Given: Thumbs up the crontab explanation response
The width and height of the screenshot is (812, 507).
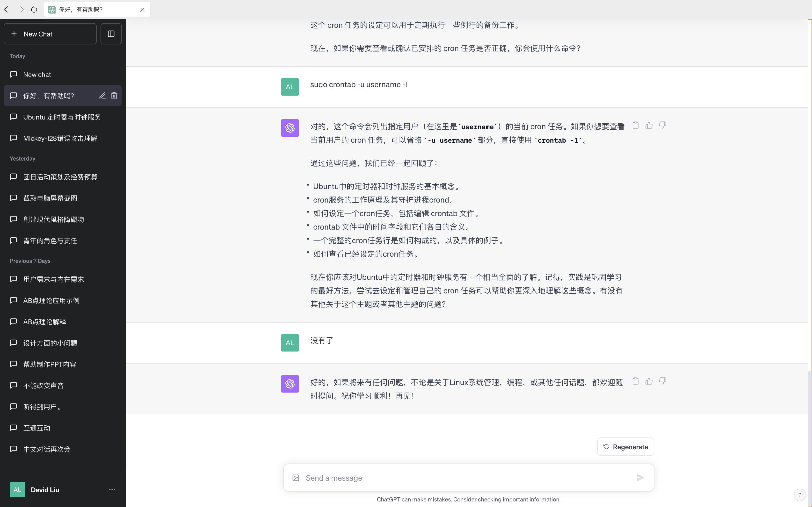Looking at the screenshot, I should pyautogui.click(x=649, y=125).
